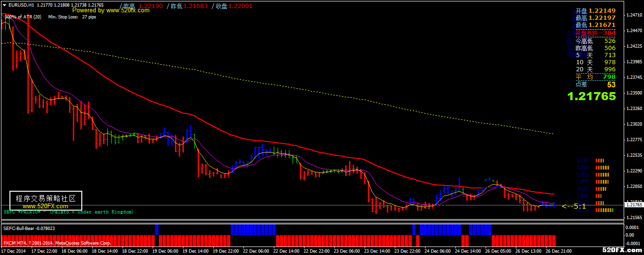Image resolution: width=644 pixels, height=255 pixels.
Task: Click the 最高 1.22197 value
Action: pos(596,18)
